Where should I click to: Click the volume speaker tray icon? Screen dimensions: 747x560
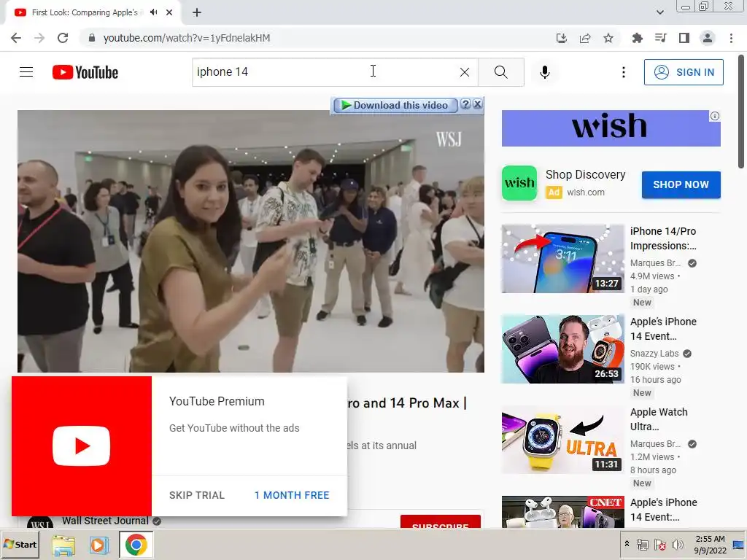677,545
